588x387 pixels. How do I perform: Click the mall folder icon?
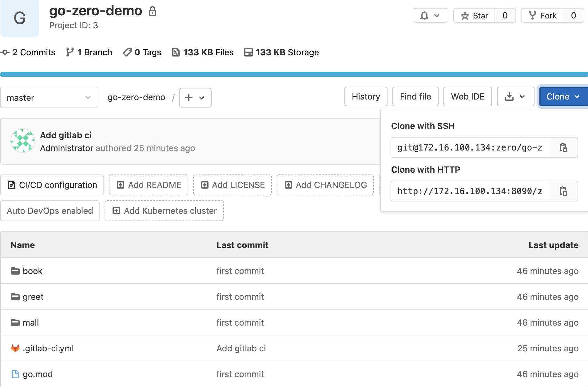[x=15, y=322]
